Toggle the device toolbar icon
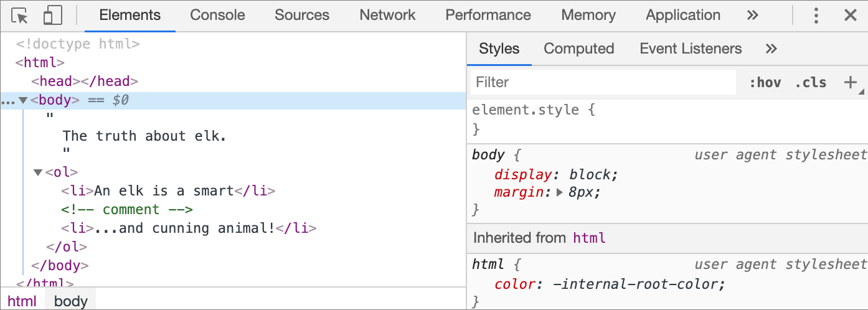 [x=53, y=16]
